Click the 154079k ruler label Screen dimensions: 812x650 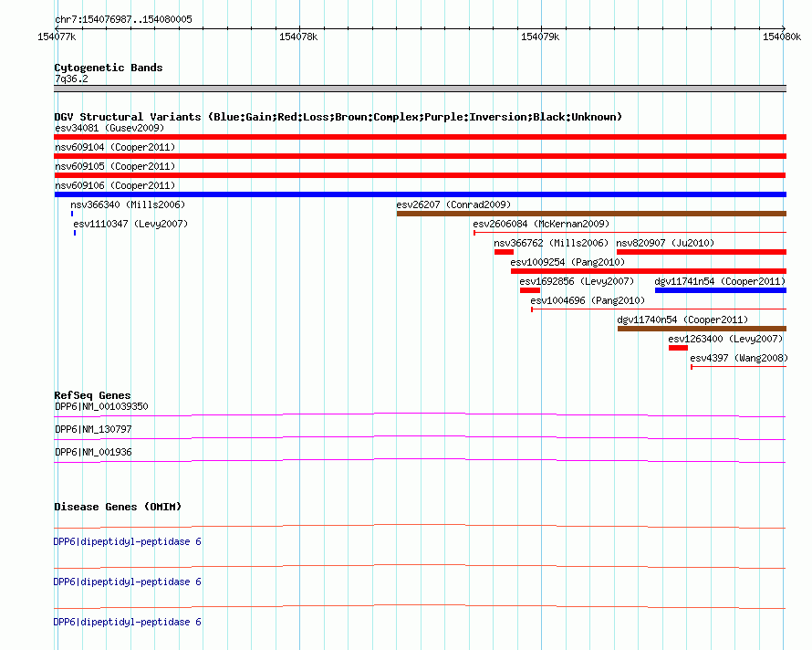tap(540, 37)
